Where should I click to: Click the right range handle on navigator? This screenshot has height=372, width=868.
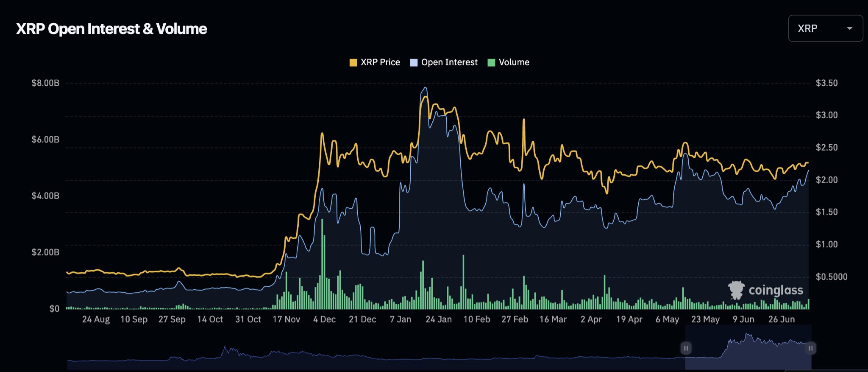click(810, 348)
